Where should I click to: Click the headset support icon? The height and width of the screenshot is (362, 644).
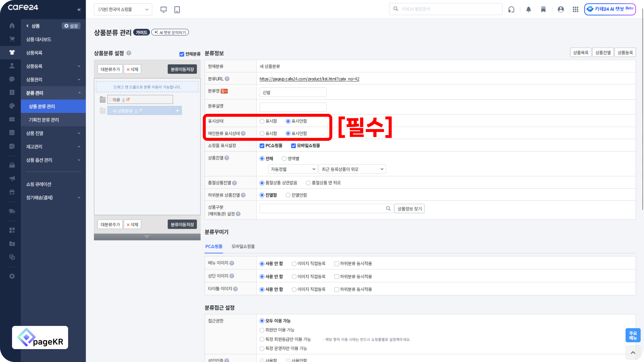(x=511, y=9)
